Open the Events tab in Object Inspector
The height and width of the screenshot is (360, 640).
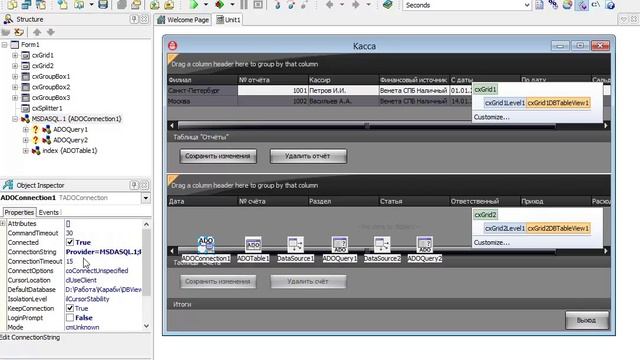(49, 212)
